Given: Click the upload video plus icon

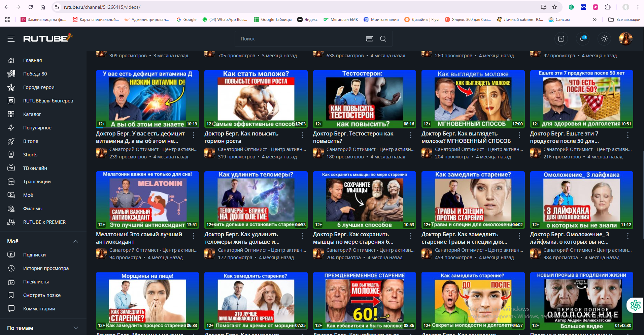Looking at the screenshot, I should [561, 39].
